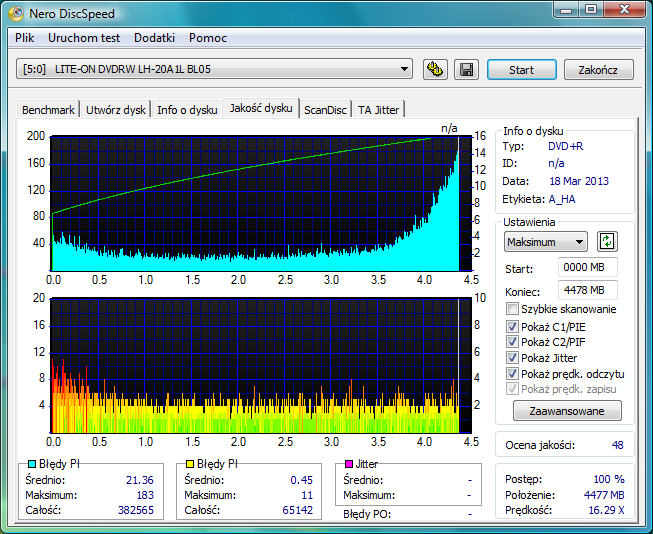
Task: Click the Start position field 0000 MB
Action: (x=588, y=267)
